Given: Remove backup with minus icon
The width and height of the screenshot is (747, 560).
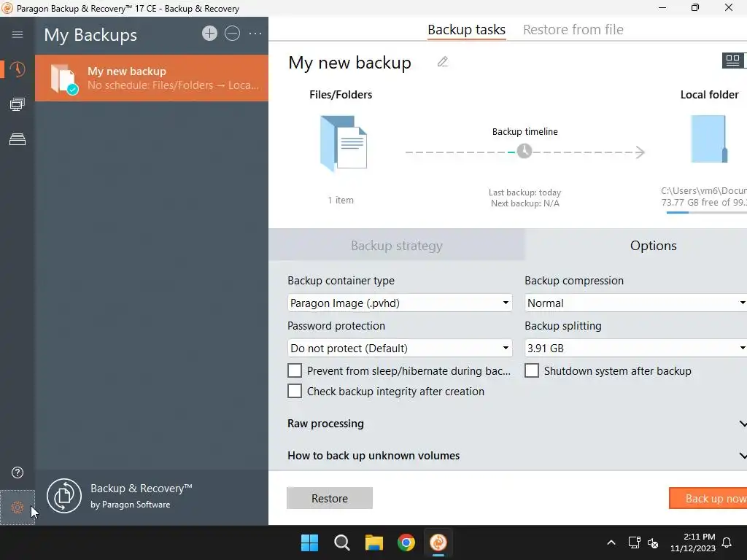Looking at the screenshot, I should [232, 34].
